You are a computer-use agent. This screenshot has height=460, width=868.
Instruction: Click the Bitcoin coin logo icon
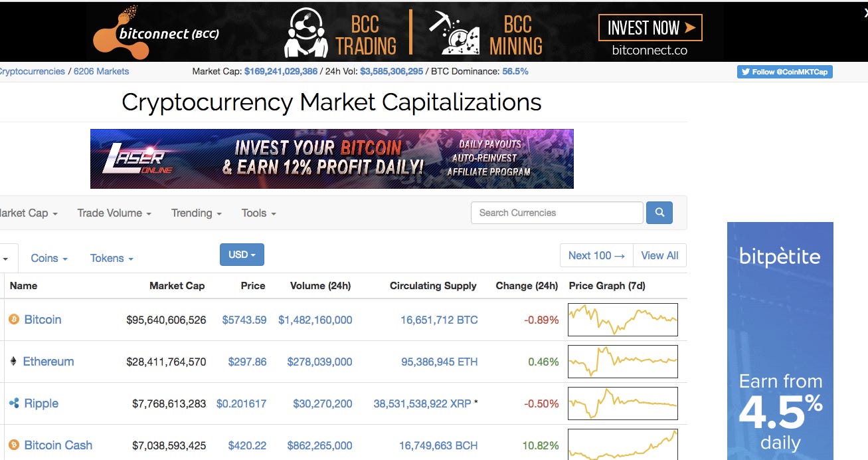click(14, 320)
